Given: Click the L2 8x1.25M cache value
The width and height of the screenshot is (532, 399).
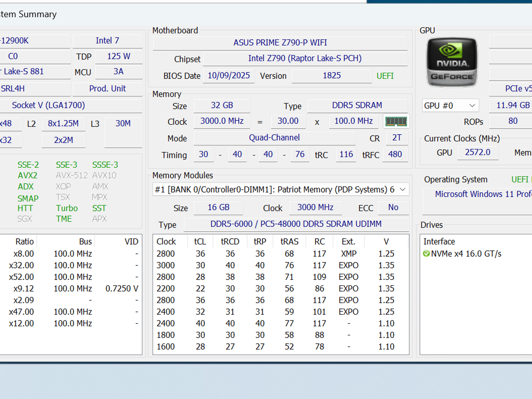Looking at the screenshot, I should [63, 124].
